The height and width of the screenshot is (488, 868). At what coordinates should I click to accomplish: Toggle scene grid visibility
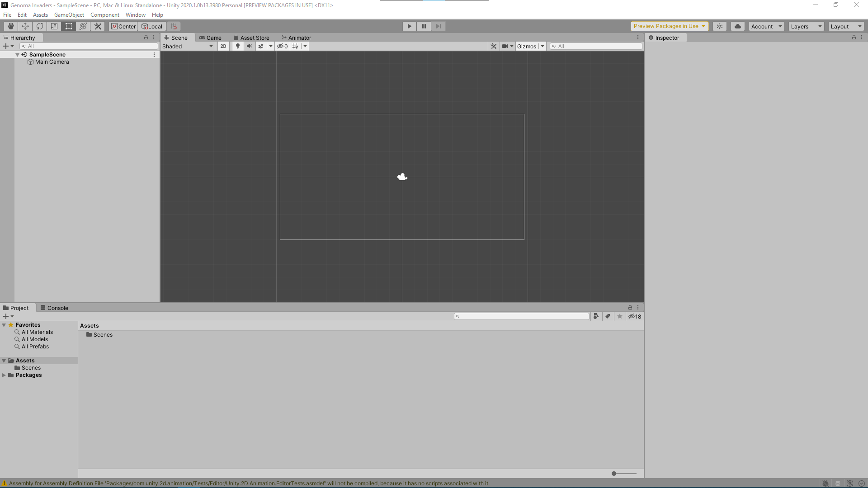(x=296, y=46)
